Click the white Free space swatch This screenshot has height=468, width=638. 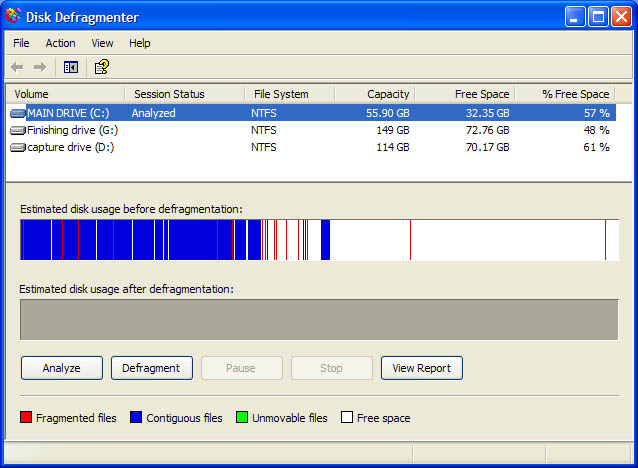[x=347, y=417]
